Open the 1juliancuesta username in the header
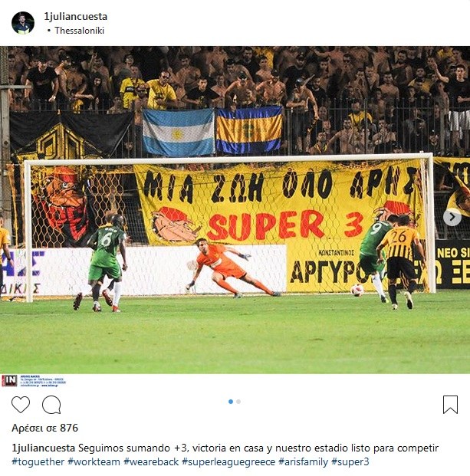Screen dimensions: 470x476 tap(76, 16)
